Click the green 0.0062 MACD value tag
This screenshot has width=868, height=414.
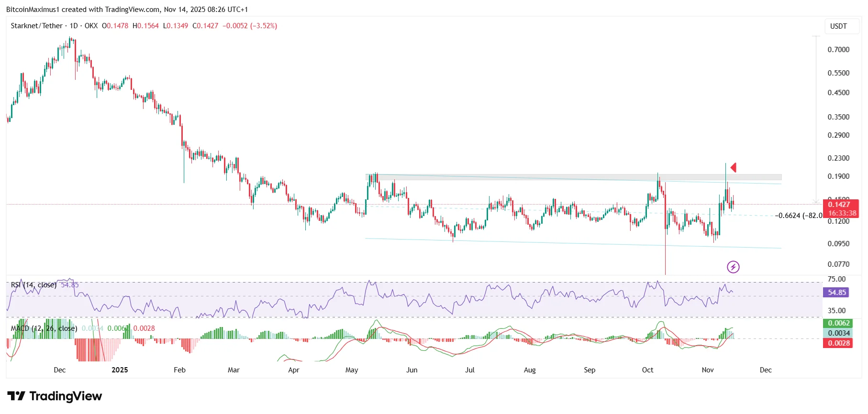(x=838, y=323)
